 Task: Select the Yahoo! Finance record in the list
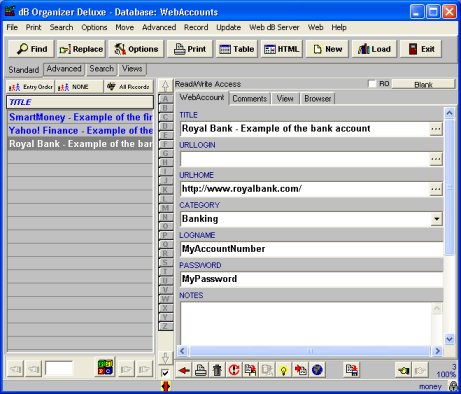click(x=80, y=130)
